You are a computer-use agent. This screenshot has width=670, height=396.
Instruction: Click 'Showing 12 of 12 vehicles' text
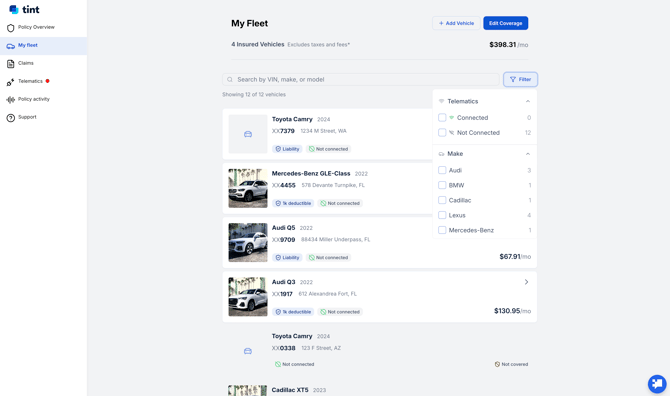(254, 94)
